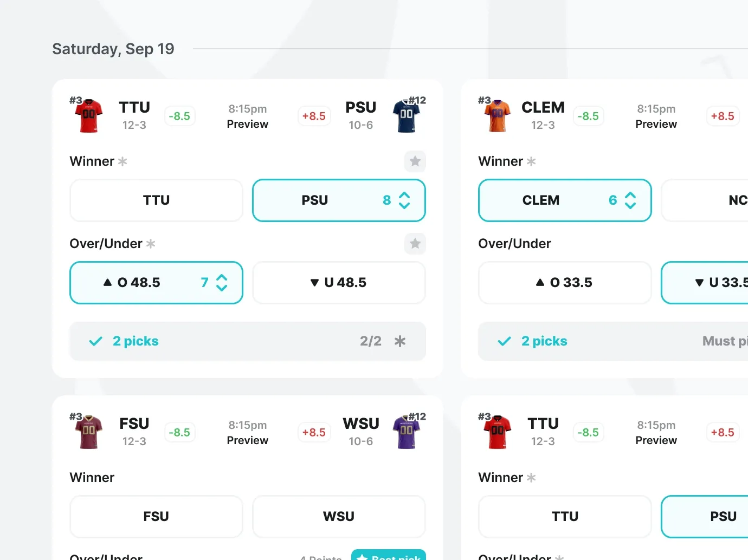Star the Over/Under pick in first card
Image resolution: width=748 pixels, height=560 pixels.
(415, 244)
